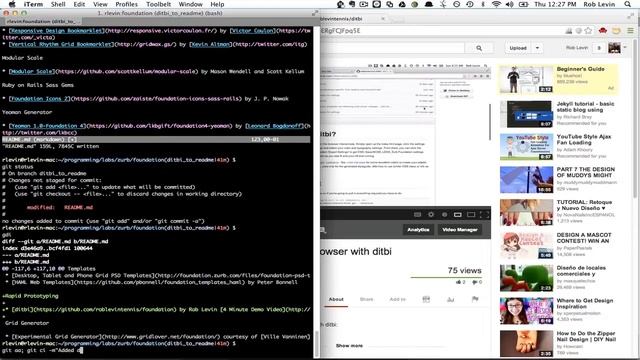This screenshot has width=640, height=360.
Task: Click the Bluetooth icon in menu bar
Action: coord(483,4)
